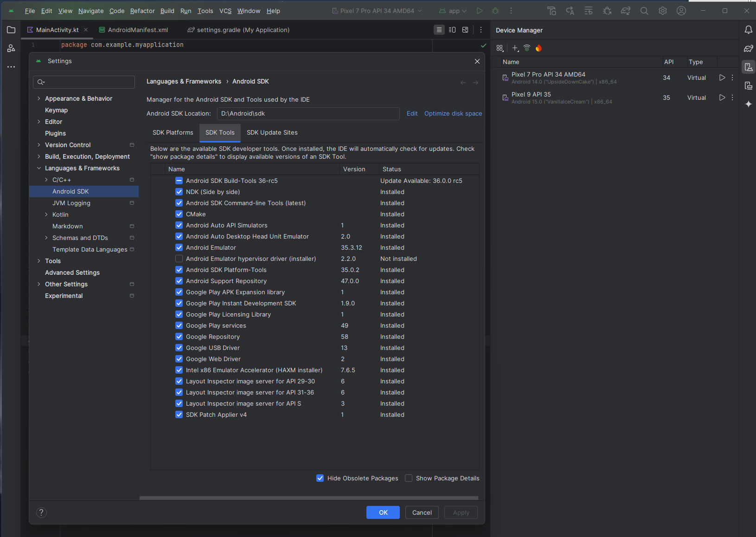
Task: Switch to the SDK Update Sites tab
Action: click(272, 132)
